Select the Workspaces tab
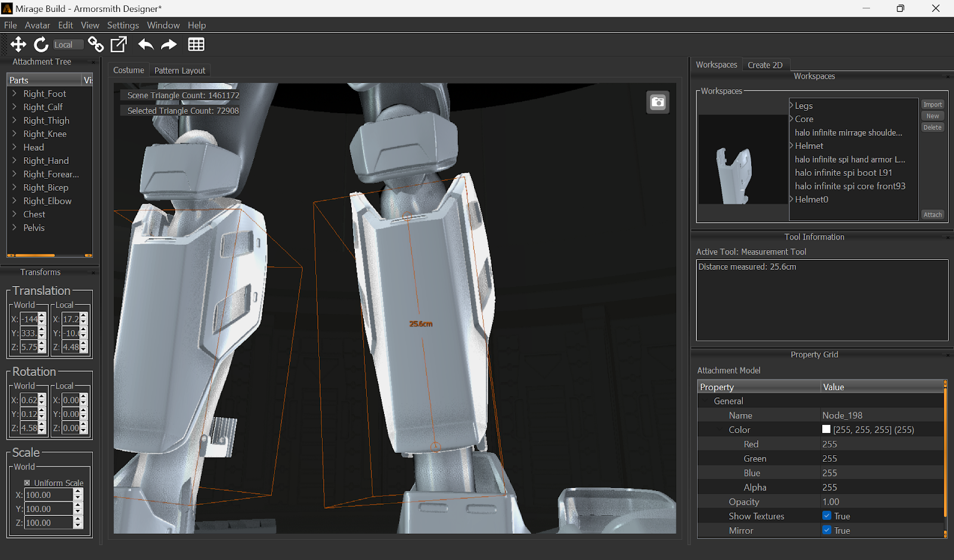954x560 pixels. click(717, 64)
